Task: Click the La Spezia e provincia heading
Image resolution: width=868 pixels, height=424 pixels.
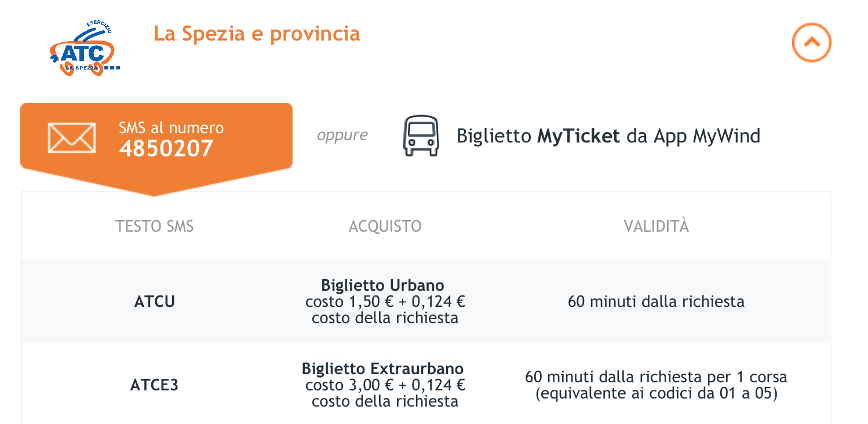Action: tap(257, 34)
